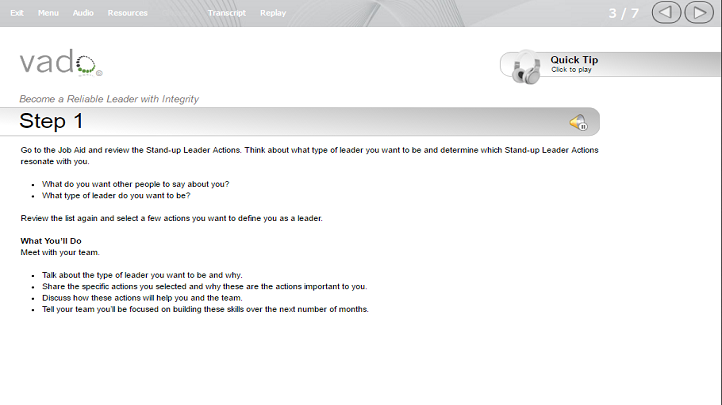Image resolution: width=722 pixels, height=405 pixels.
Task: Click 'What type of leader do you want to be?'
Action: (116, 196)
